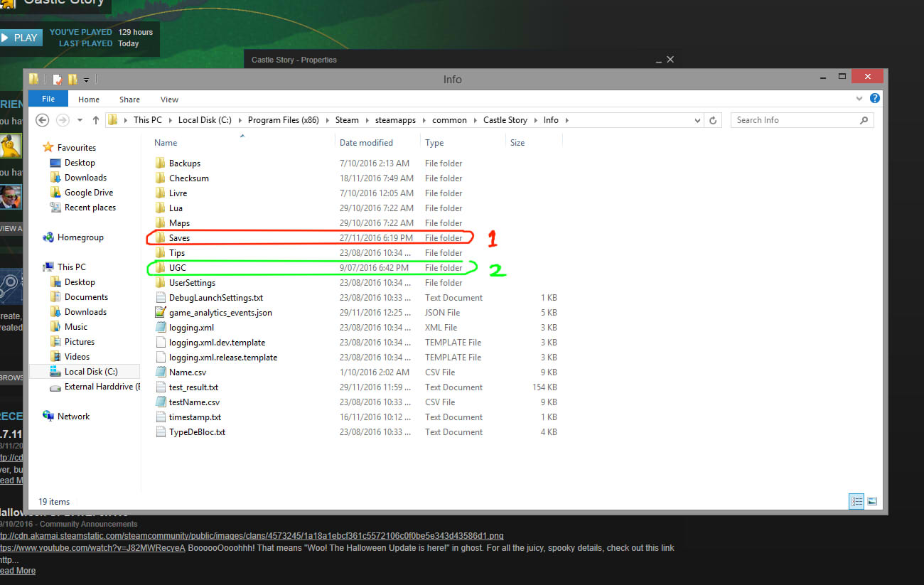Go up one folder level with the up arrow
The width and height of the screenshot is (924, 585).
coord(96,120)
